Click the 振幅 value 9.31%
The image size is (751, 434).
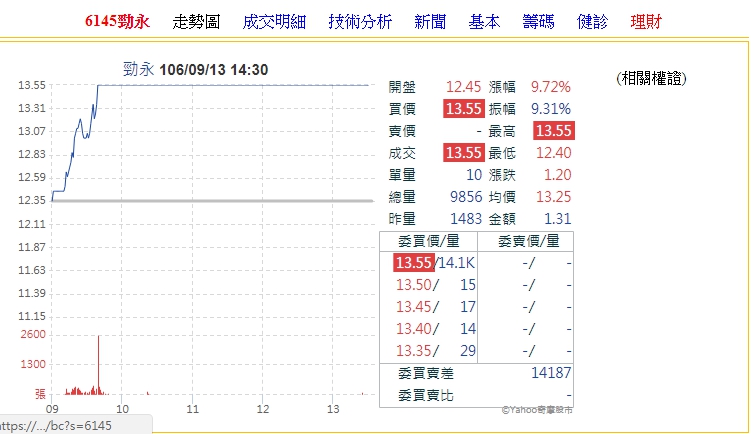pyautogui.click(x=551, y=109)
